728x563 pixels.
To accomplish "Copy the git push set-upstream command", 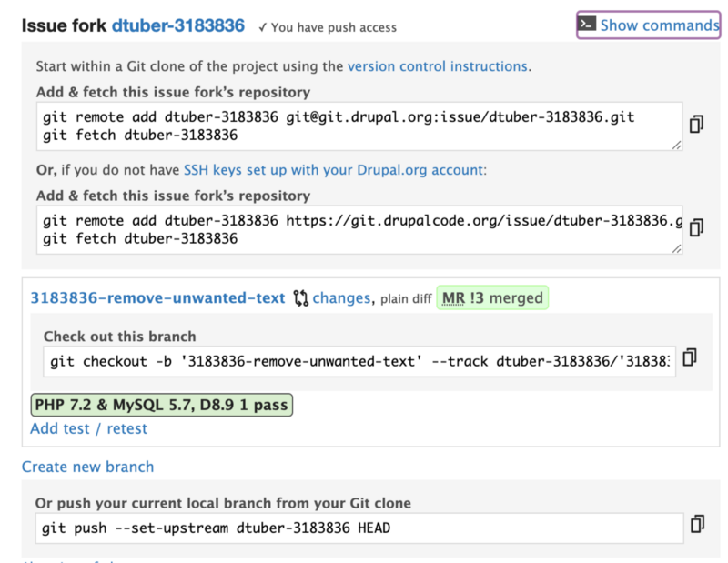I will [697, 524].
